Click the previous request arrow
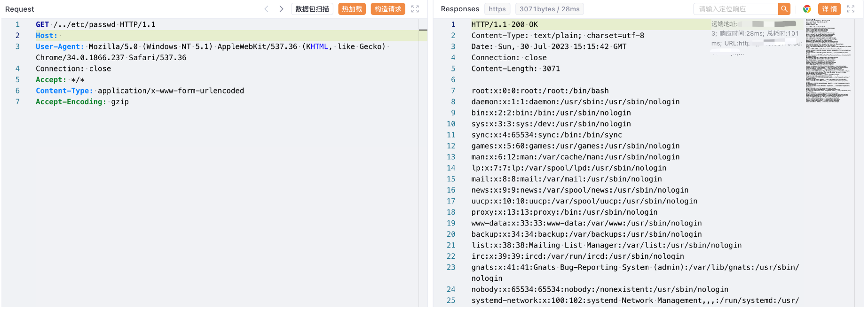This screenshot has width=868, height=310. click(x=266, y=9)
